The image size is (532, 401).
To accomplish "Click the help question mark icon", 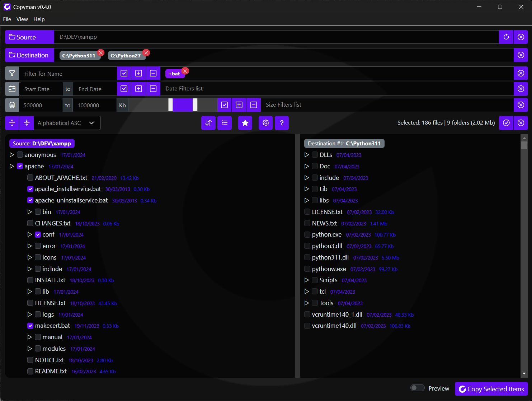I will coord(282,123).
